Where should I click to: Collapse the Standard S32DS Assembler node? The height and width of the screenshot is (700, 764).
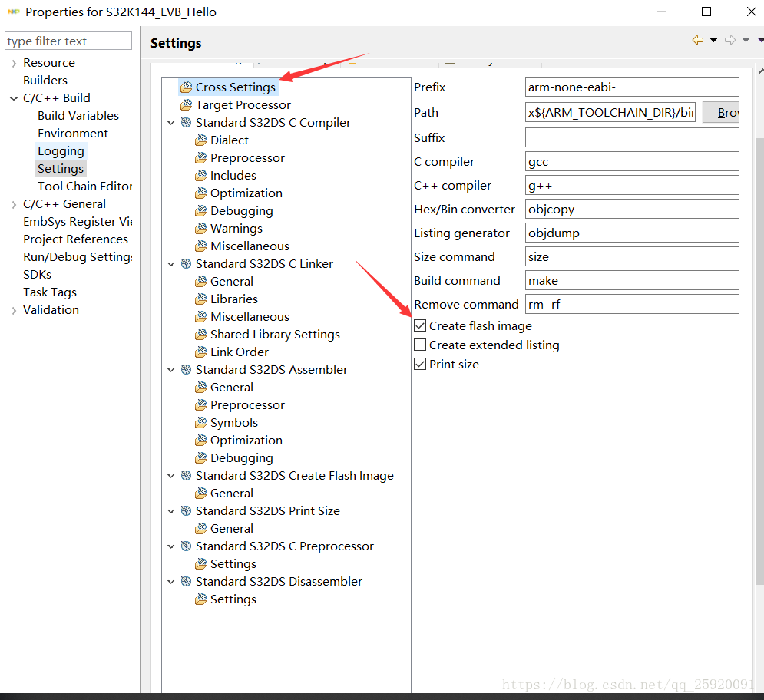(171, 370)
